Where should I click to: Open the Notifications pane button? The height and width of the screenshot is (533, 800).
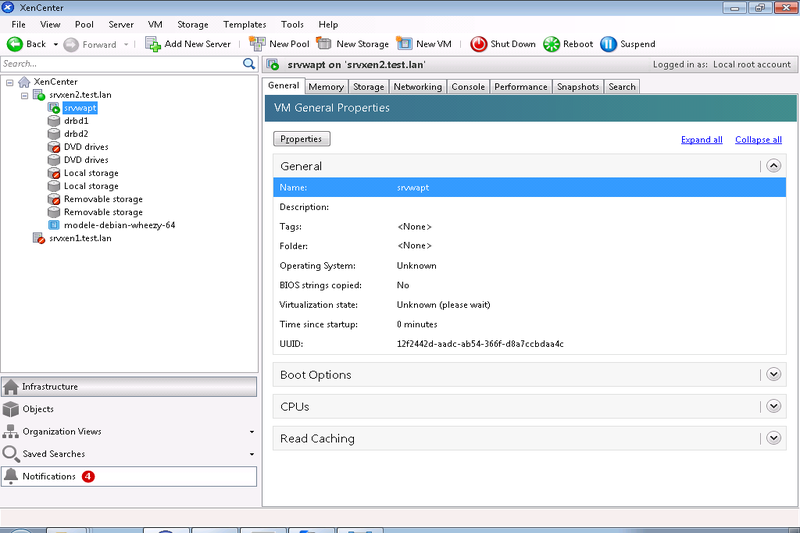(129, 476)
